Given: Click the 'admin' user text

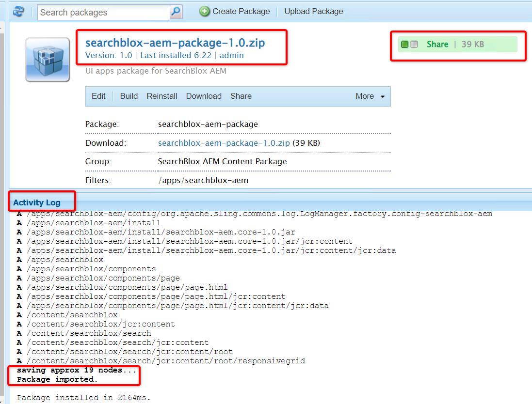Looking at the screenshot, I should click(232, 55).
